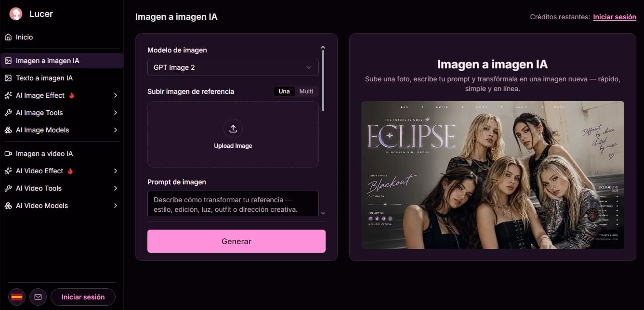
Task: Open the AI Video Tools menu label
Action: coord(39,188)
